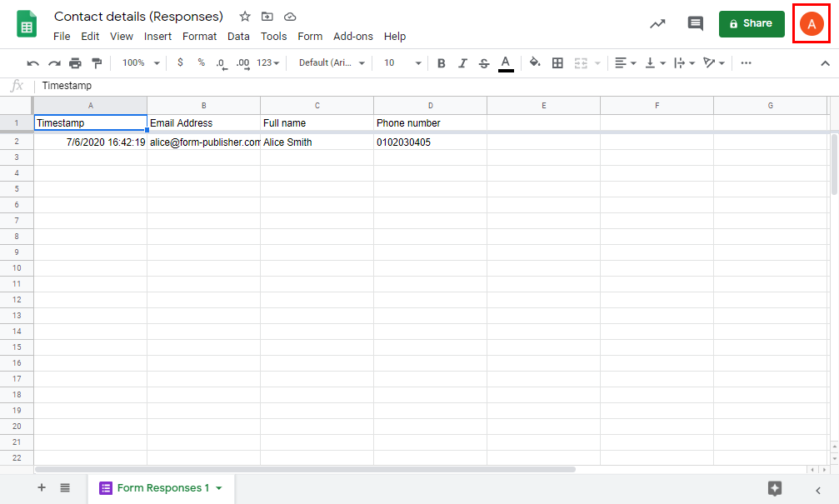Expand merge cells options arrow
The image size is (839, 504).
pyautogui.click(x=597, y=63)
